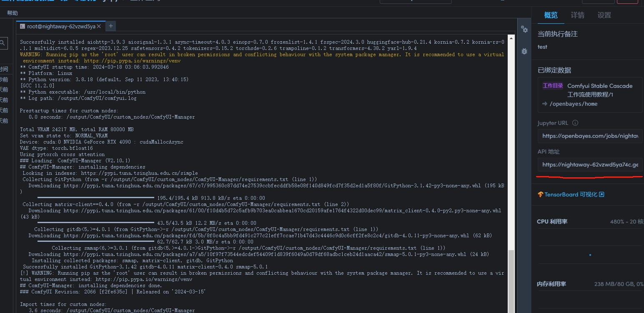644x313 pixels.
Task: Click the arrow before /openbayes/home
Action: pyautogui.click(x=545, y=104)
